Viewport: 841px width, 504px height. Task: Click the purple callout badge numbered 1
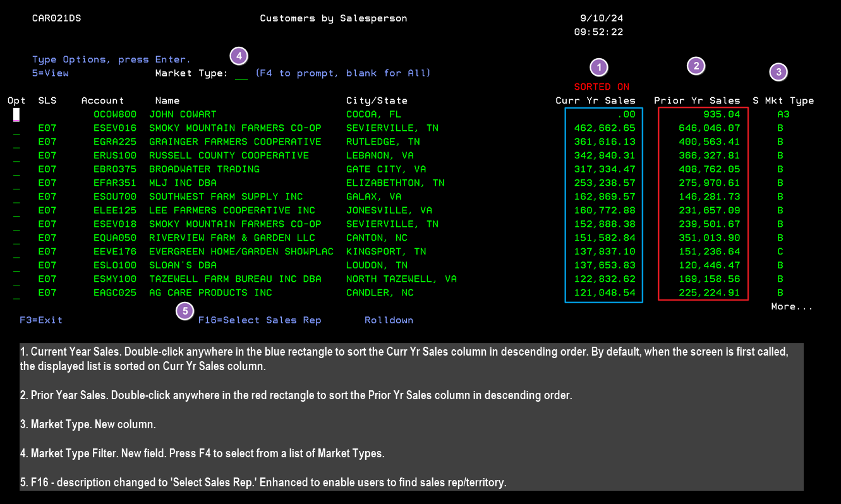(x=598, y=67)
